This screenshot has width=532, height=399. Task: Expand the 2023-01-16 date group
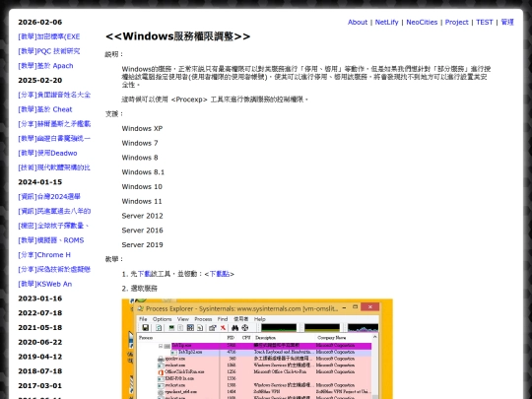(x=40, y=299)
